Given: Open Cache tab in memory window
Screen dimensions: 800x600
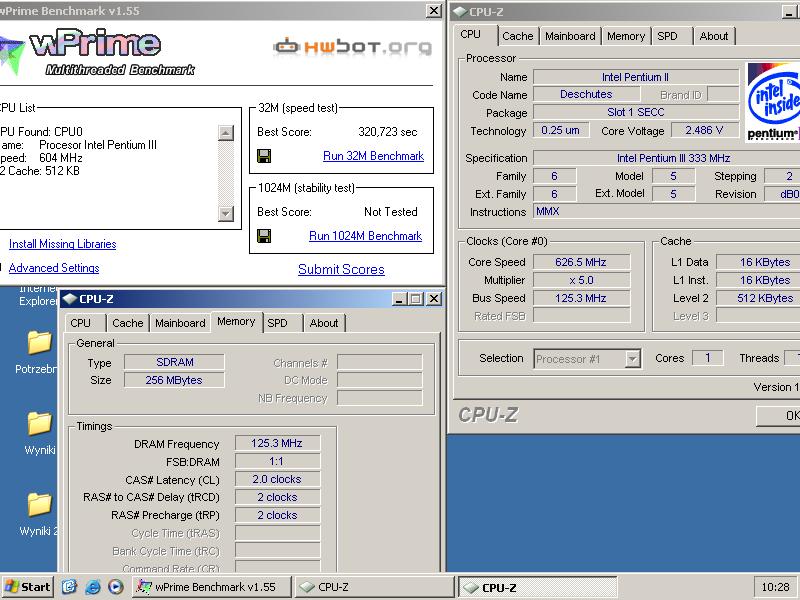Looking at the screenshot, I should [x=128, y=323].
